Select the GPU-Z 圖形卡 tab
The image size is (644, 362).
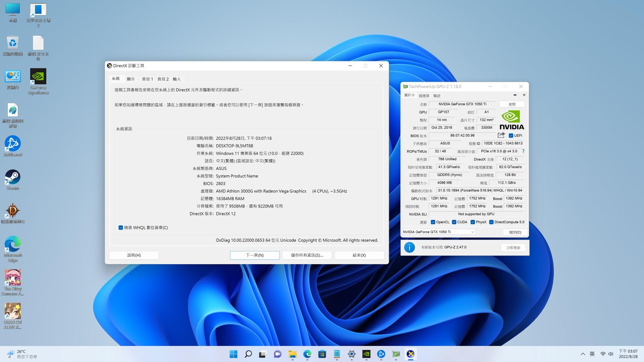point(409,95)
